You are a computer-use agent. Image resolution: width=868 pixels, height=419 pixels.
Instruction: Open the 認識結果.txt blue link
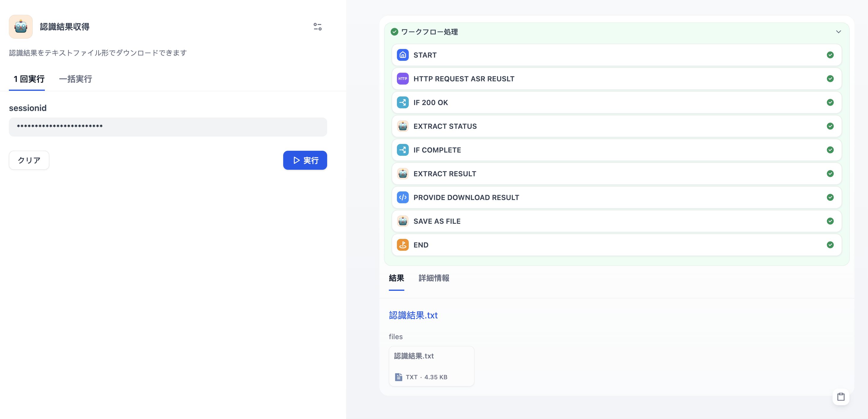click(x=413, y=315)
